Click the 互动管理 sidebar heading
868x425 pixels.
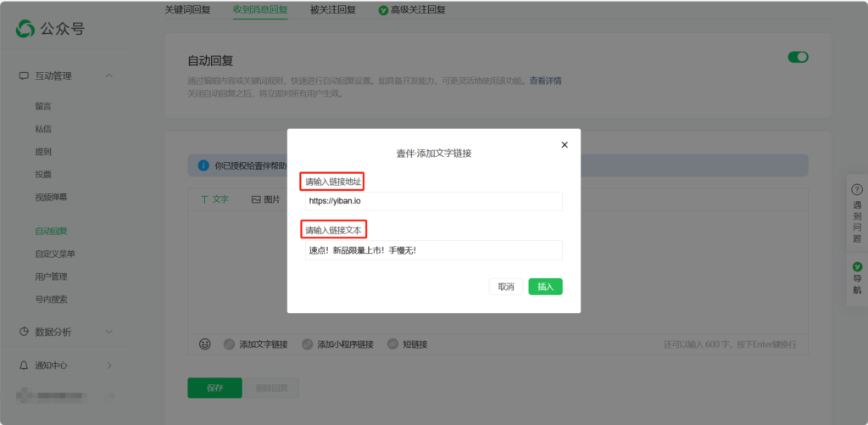coord(53,75)
